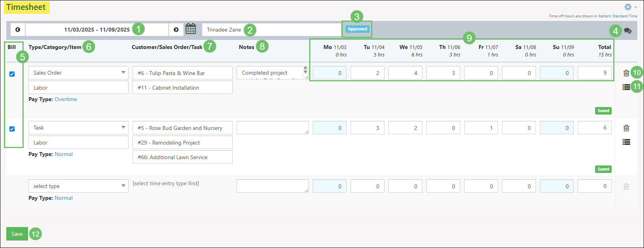This screenshot has width=644, height=248.
Task: Click the #11 - Cabinet Installation field
Action: pyautogui.click(x=183, y=88)
